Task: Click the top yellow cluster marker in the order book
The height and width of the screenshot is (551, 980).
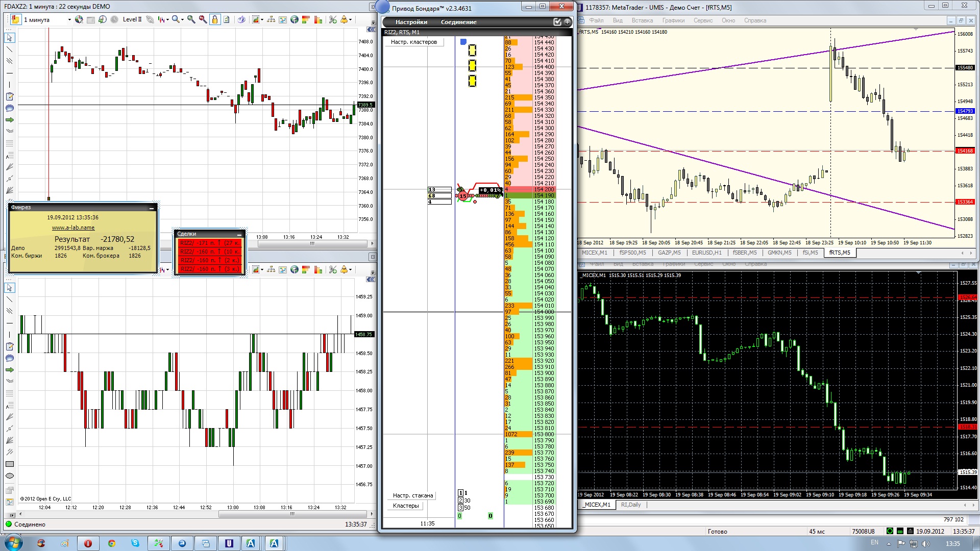Action: pos(472,50)
